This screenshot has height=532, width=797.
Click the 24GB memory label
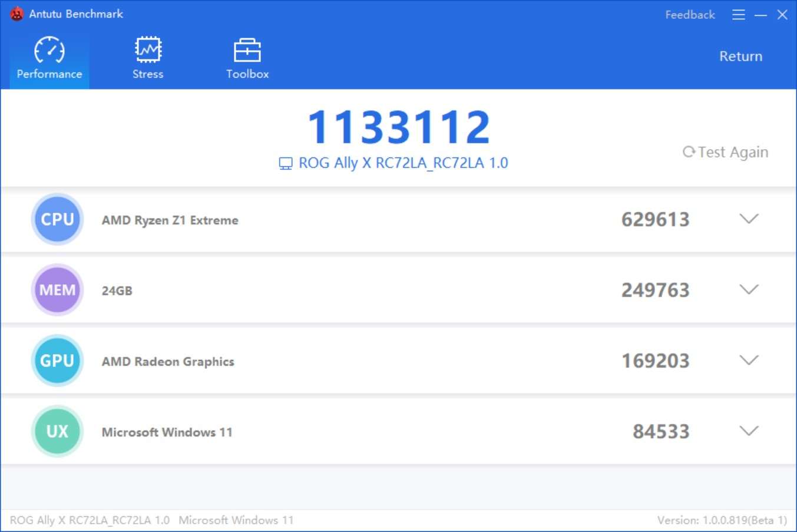117,290
